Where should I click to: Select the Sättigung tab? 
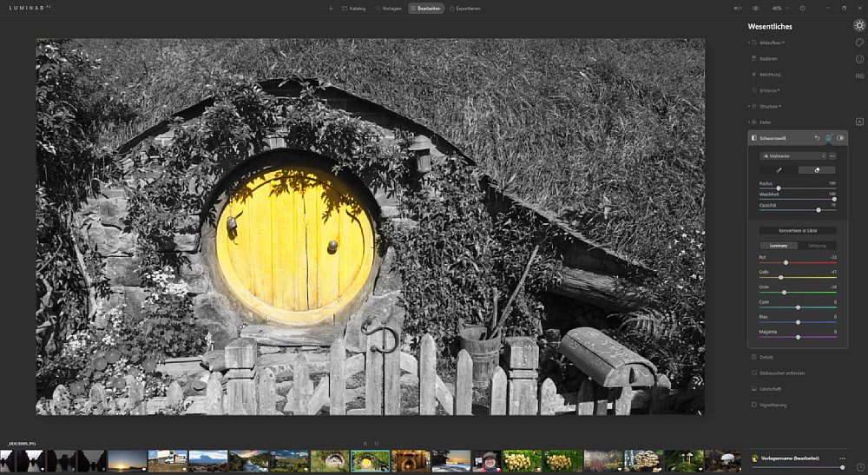[817, 245]
